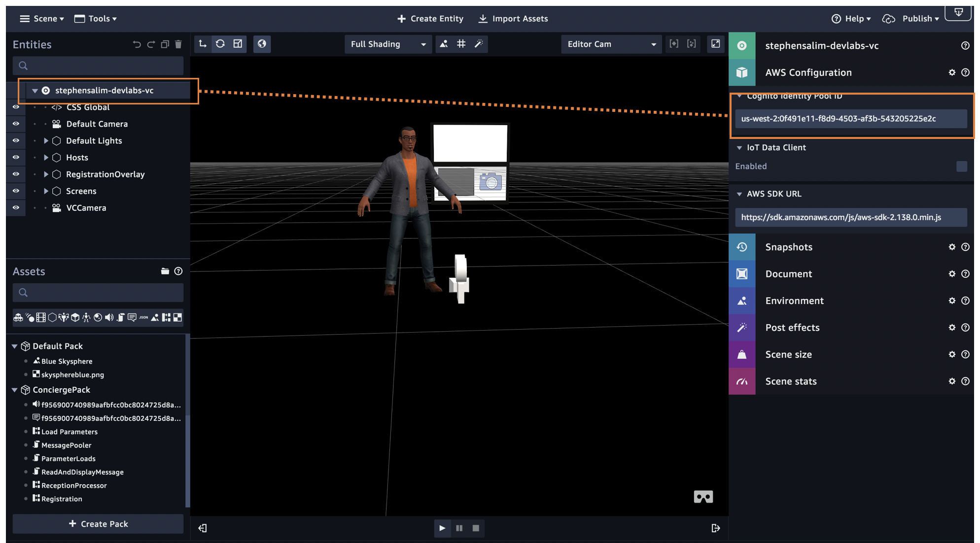Click Import Assets
This screenshot has height=543, width=980.
(x=513, y=18)
